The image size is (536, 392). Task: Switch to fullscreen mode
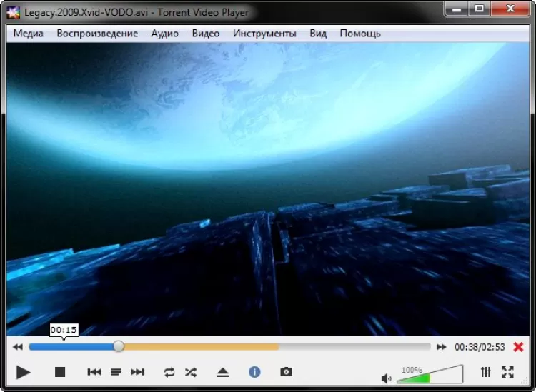coord(507,372)
